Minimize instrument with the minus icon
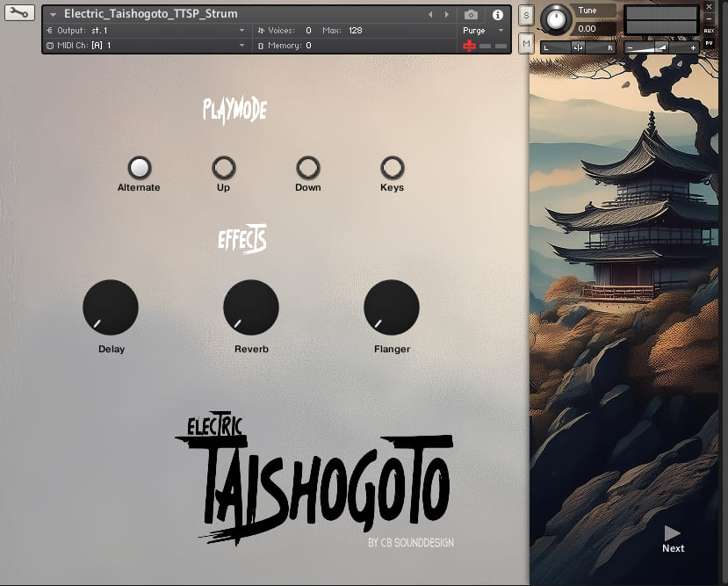The height and width of the screenshot is (586, 728). [x=709, y=19]
